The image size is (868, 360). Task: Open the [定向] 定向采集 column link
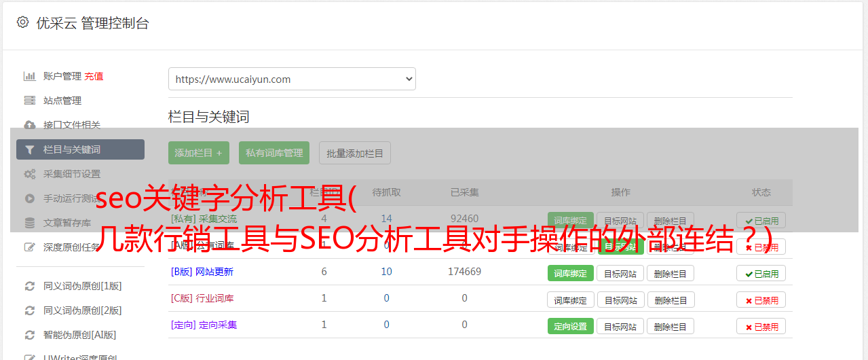pyautogui.click(x=204, y=325)
